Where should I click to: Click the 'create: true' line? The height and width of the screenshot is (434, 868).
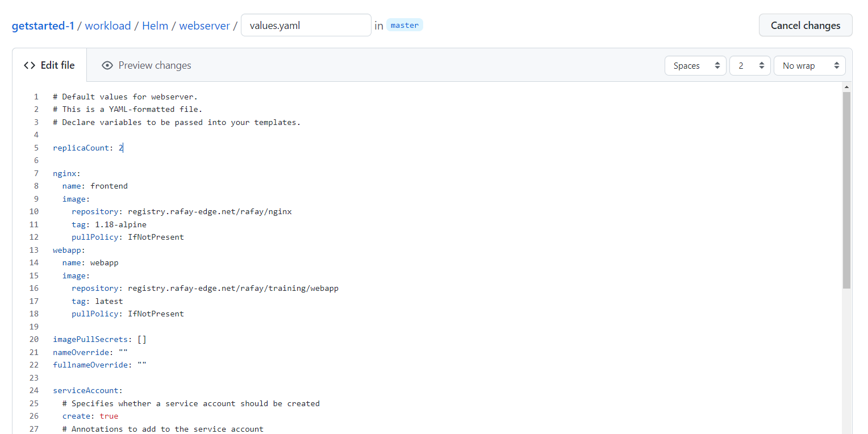(90, 416)
